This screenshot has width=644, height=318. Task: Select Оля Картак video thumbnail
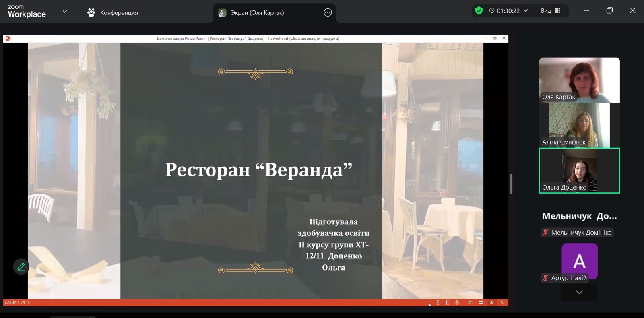click(579, 79)
